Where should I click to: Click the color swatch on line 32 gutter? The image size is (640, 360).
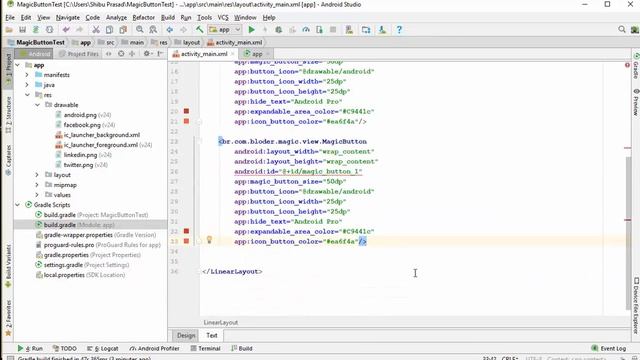click(x=186, y=231)
